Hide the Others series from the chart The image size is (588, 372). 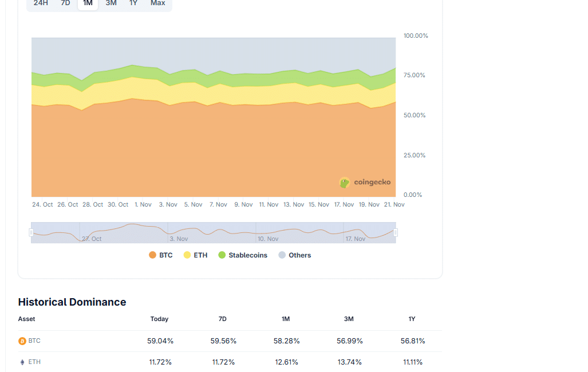point(294,255)
